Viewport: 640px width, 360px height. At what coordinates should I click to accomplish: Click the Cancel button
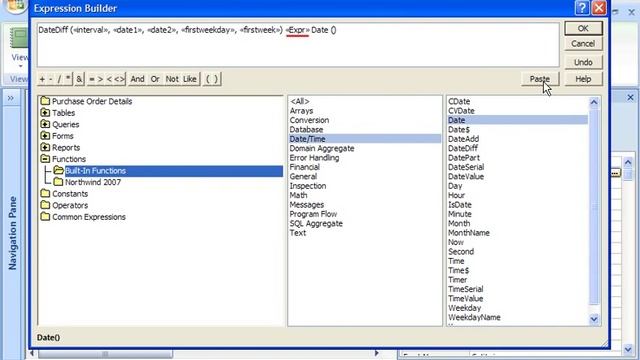[583, 44]
